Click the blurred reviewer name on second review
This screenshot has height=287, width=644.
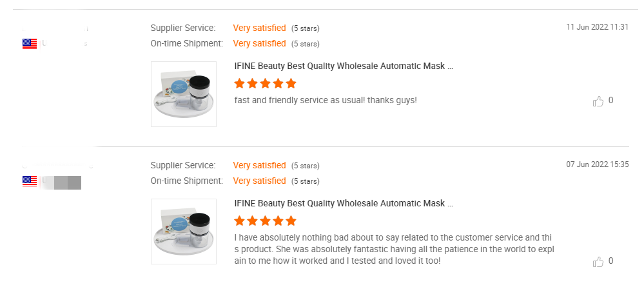(x=57, y=166)
